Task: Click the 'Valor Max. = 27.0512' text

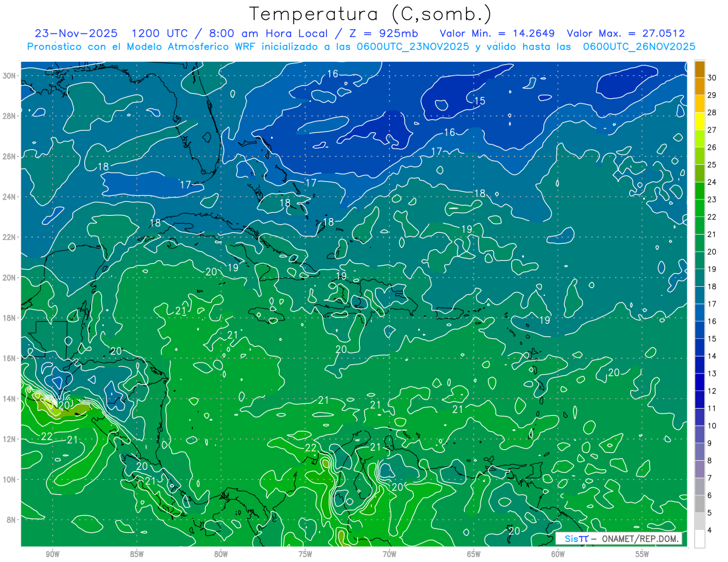Action: [626, 33]
